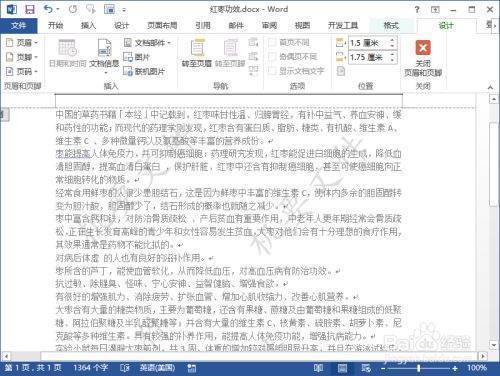Click the 1364 个字 word count
The height and width of the screenshot is (376, 500).
(91, 368)
